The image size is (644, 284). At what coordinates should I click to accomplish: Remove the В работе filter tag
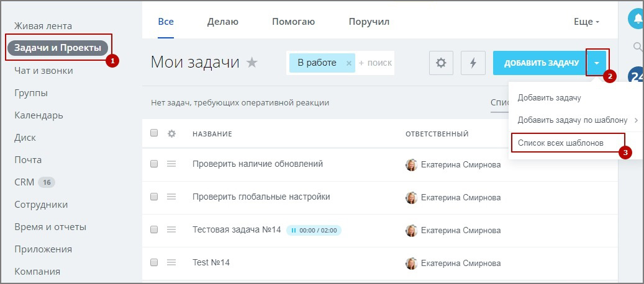[x=348, y=63]
